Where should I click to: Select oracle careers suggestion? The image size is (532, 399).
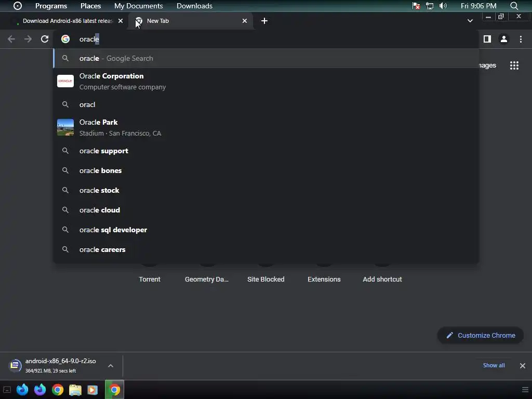click(266, 249)
